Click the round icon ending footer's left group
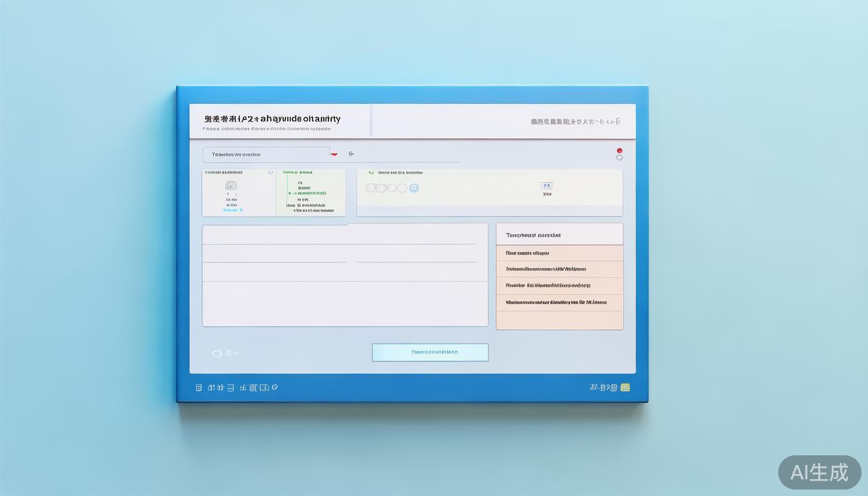The image size is (868, 496). [274, 387]
